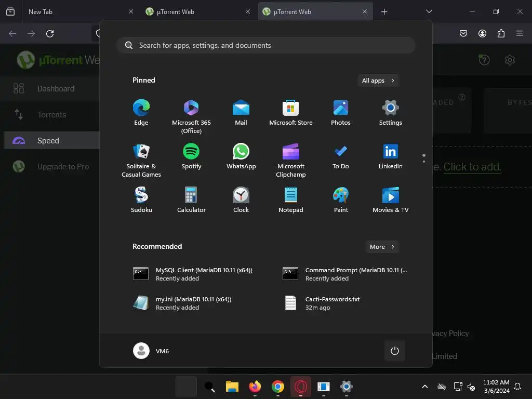Open browser Pocket save icon

pos(463,33)
